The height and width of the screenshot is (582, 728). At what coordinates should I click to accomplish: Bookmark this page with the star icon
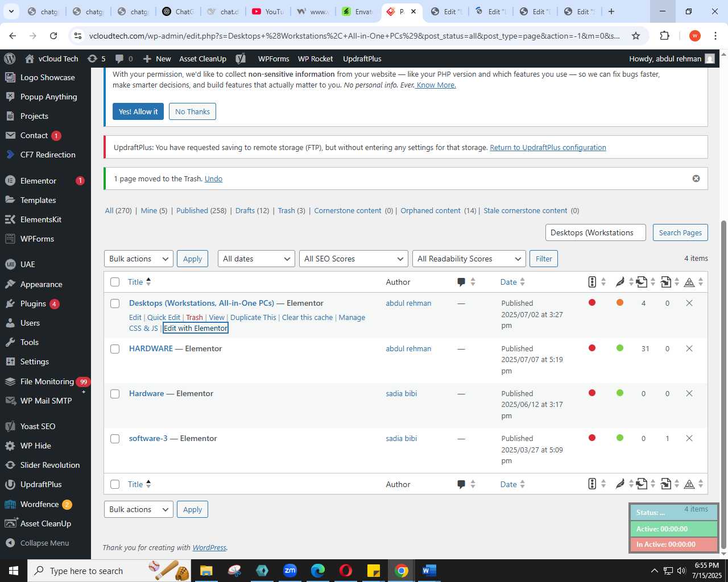tap(636, 36)
